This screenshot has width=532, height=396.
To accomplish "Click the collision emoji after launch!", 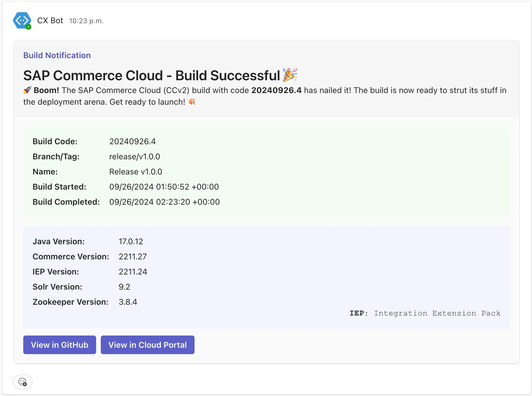I will click(192, 102).
